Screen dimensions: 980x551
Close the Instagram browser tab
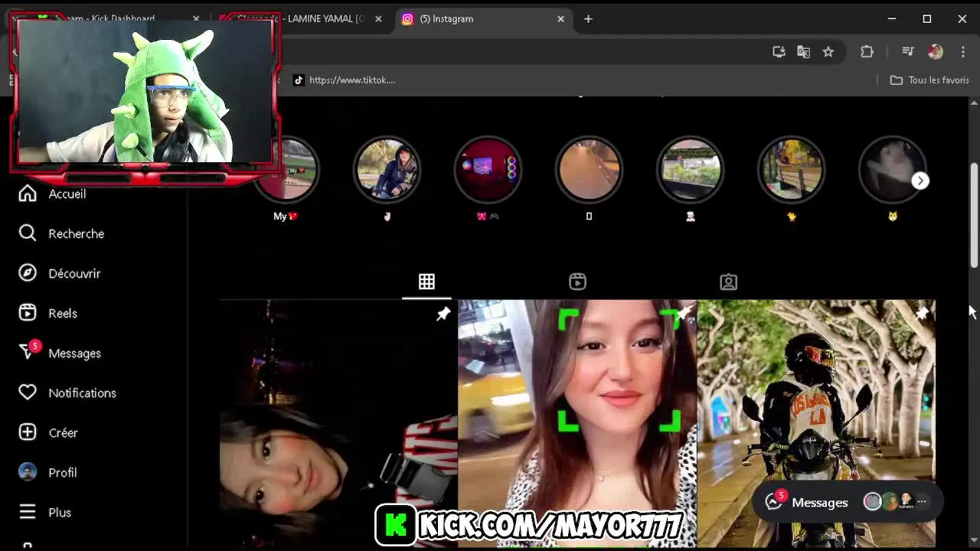[x=560, y=18]
